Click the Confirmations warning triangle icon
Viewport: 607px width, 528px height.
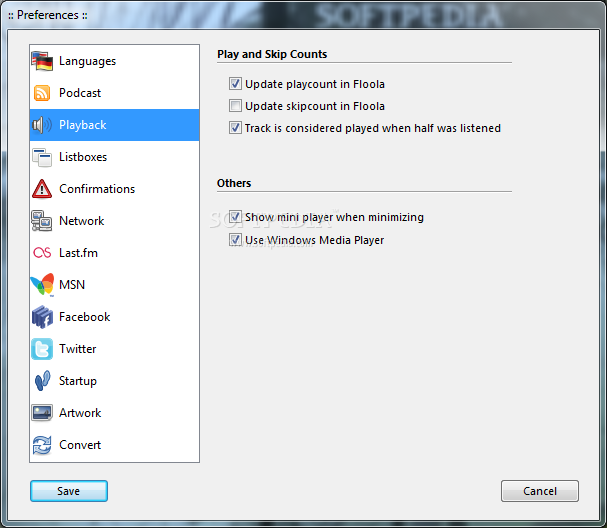pos(42,189)
